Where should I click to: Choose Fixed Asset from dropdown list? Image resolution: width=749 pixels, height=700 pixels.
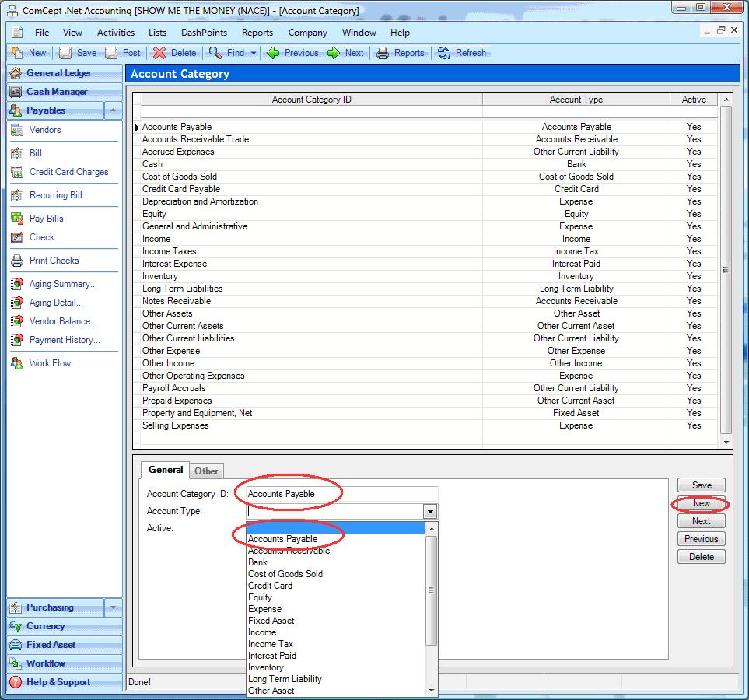(271, 621)
